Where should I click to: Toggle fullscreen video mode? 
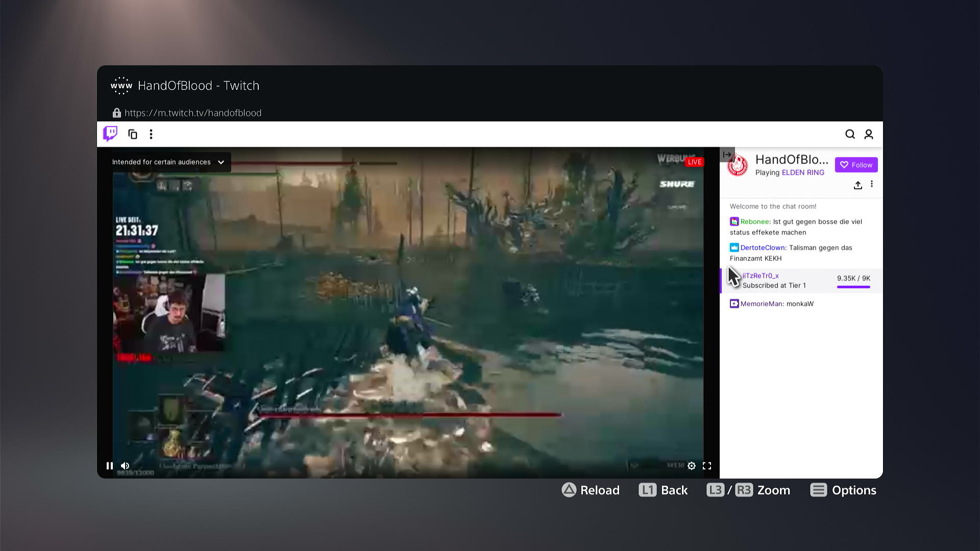click(707, 466)
